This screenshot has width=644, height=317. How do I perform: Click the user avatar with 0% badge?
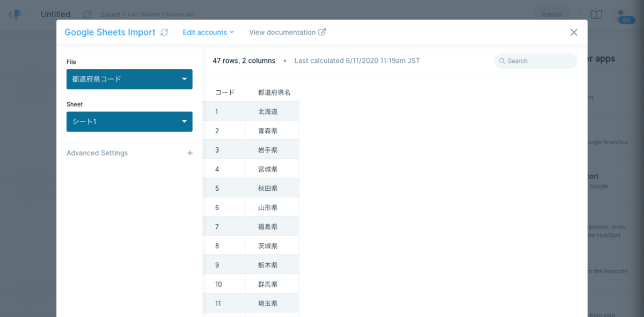(x=625, y=16)
